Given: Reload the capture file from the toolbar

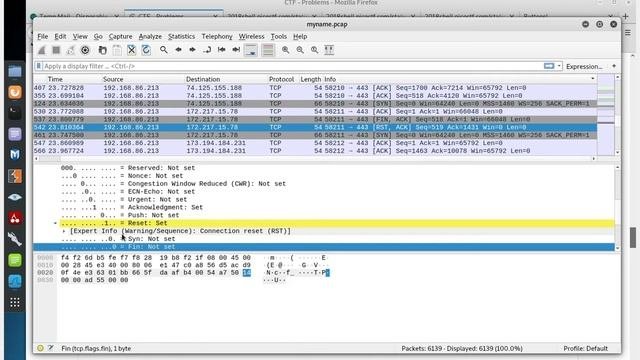Looking at the screenshot, I should [x=146, y=50].
